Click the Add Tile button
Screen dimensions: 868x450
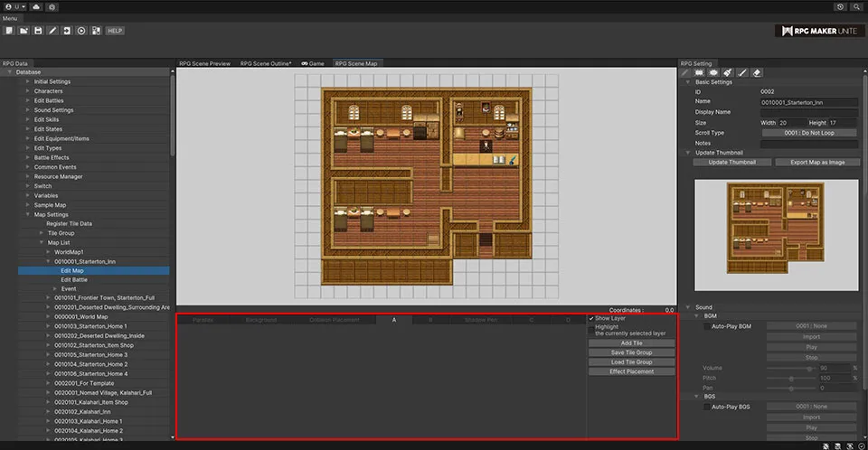click(631, 343)
